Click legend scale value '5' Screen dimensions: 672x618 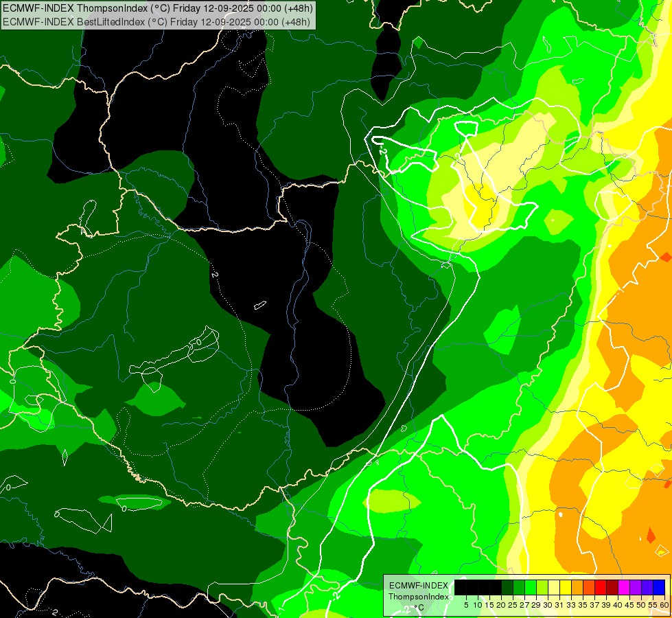[466, 605]
